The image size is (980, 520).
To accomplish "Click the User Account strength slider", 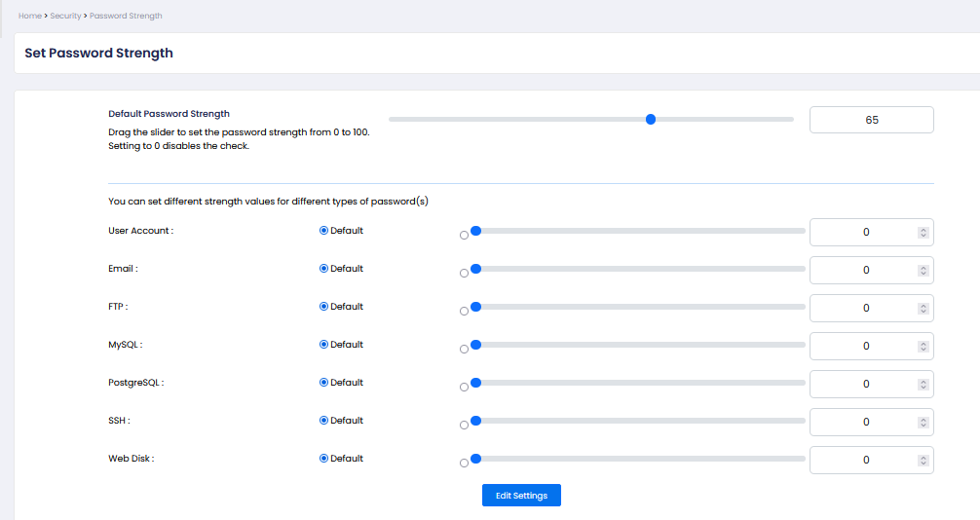I will click(x=638, y=231).
